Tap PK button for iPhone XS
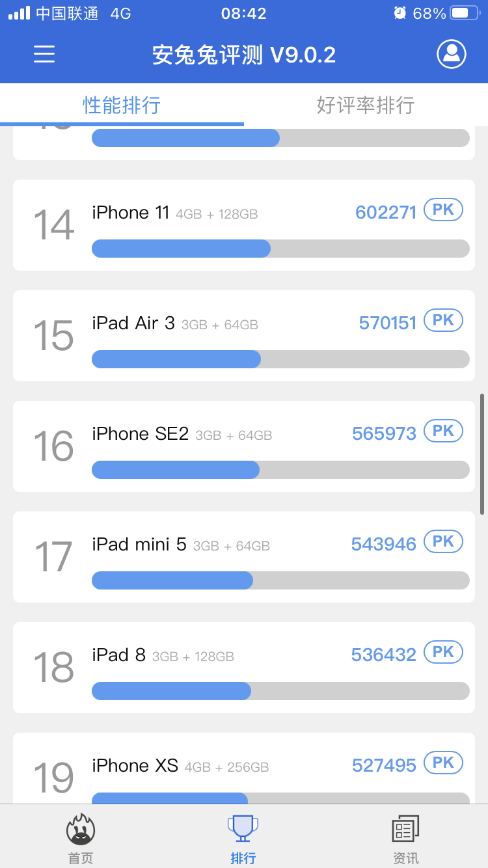 click(443, 763)
